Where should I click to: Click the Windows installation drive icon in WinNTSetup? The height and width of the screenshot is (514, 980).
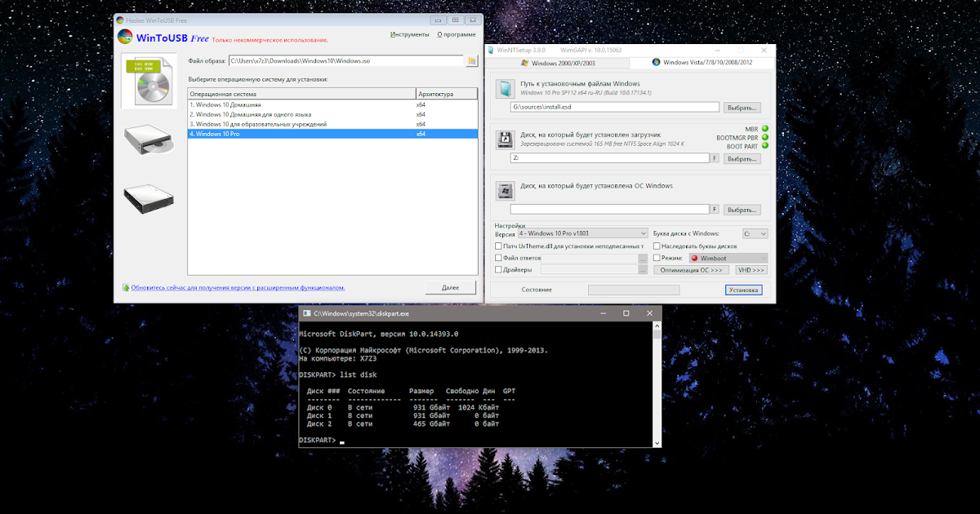click(x=506, y=191)
